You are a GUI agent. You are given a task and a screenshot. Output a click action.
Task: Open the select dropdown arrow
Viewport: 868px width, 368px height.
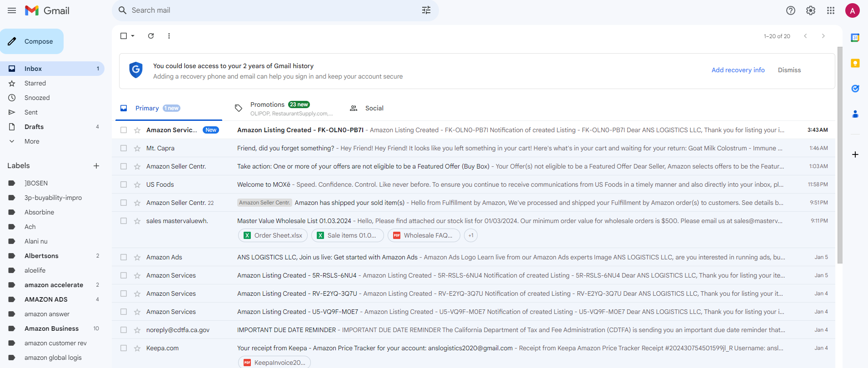(x=133, y=36)
